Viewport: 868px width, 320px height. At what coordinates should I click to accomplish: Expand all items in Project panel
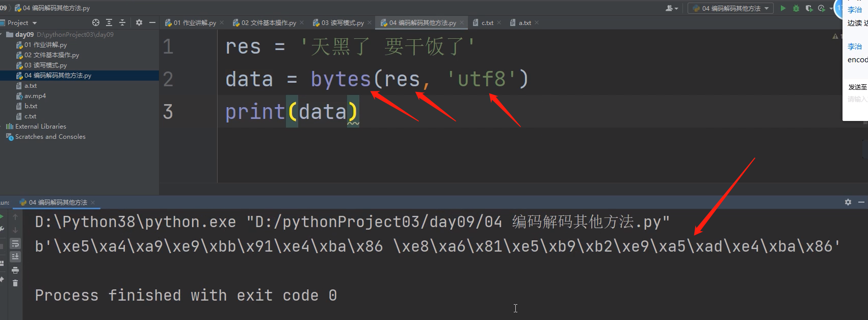click(109, 22)
